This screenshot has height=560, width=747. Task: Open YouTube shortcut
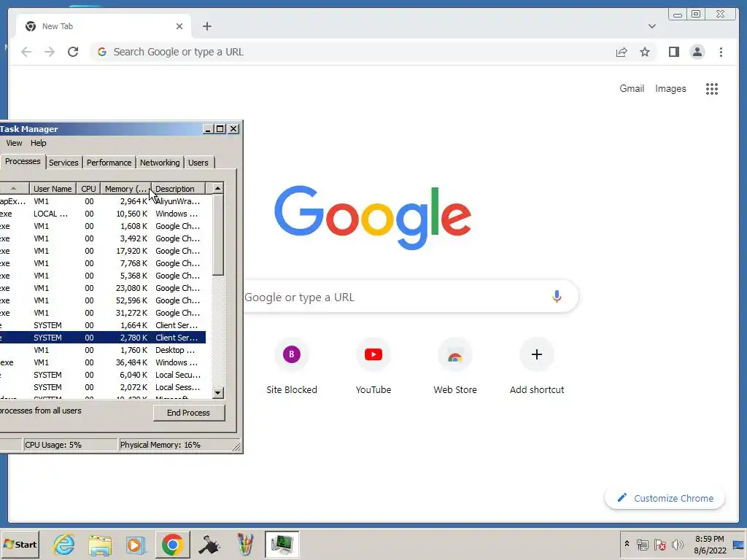click(373, 366)
